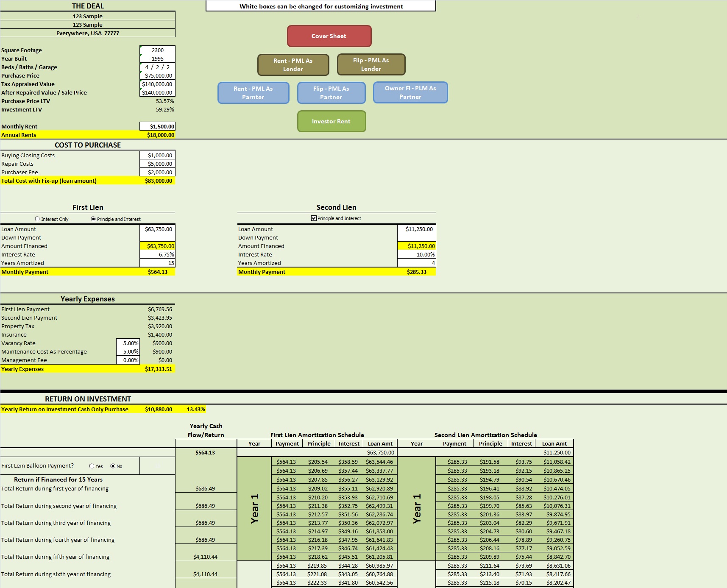Click the Owner Fi - PLM As Partner button
The image size is (727, 588).
pos(410,92)
